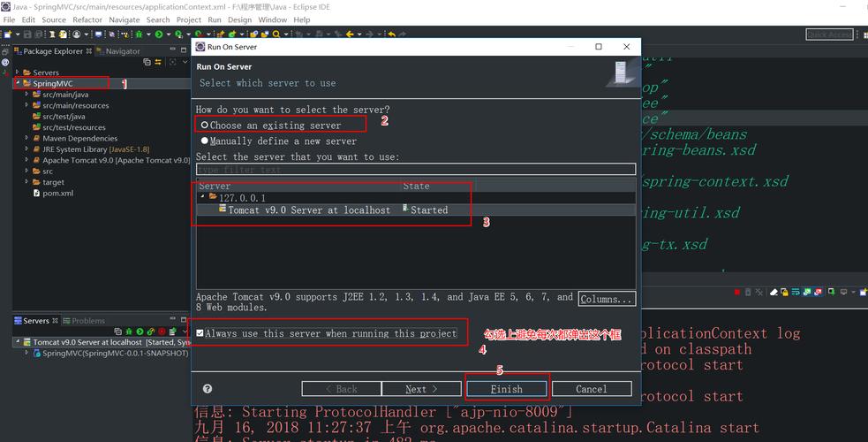Viewport: 868px width, 442px height.
Task: Expand JRE System Library node
Action: pos(26,149)
